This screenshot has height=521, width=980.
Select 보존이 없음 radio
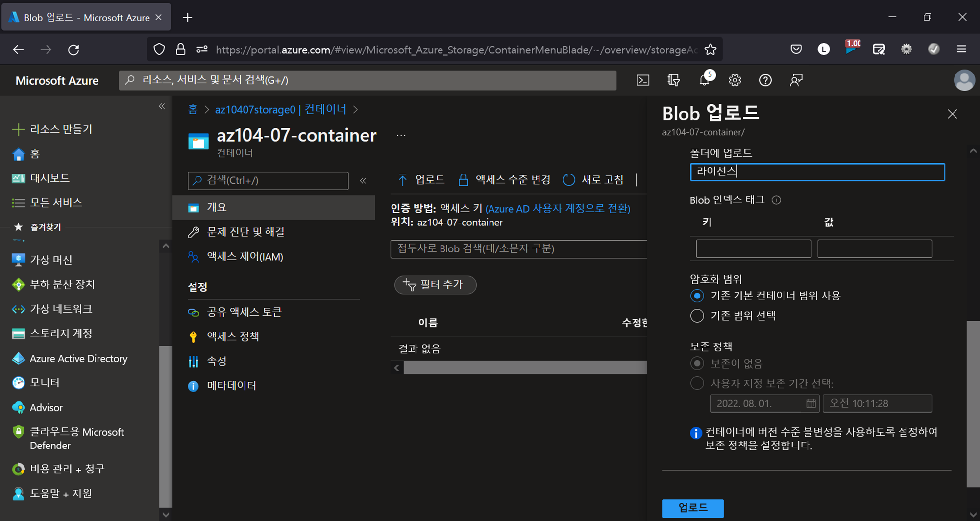click(697, 364)
